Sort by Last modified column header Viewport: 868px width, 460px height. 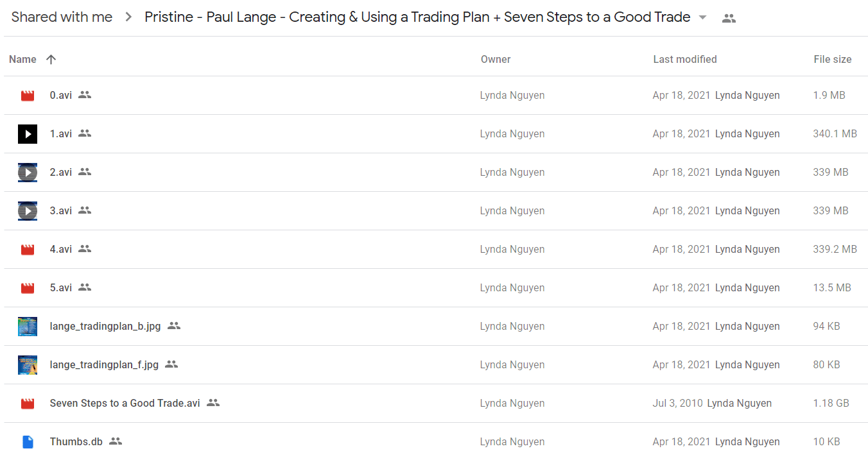click(x=685, y=59)
